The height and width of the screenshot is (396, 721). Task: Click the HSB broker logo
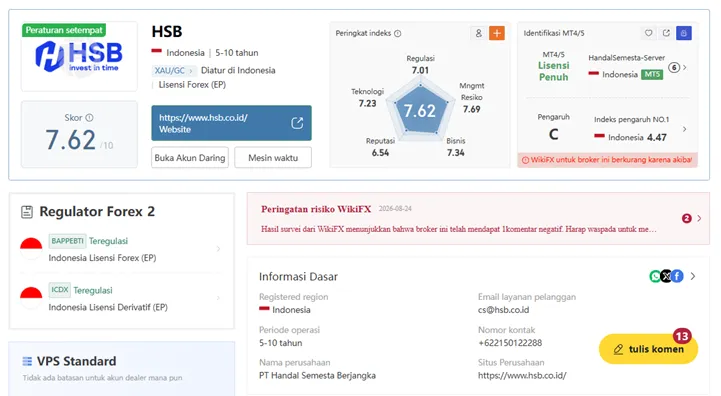79,57
